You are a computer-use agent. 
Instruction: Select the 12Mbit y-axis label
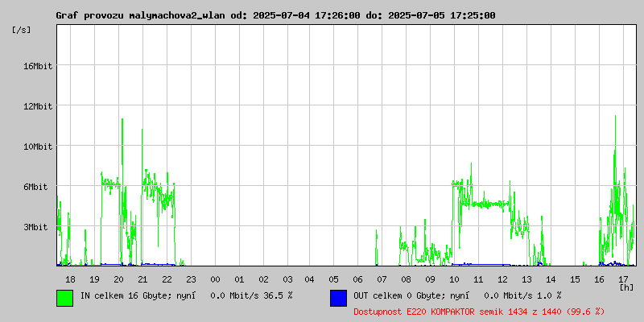[x=38, y=106]
